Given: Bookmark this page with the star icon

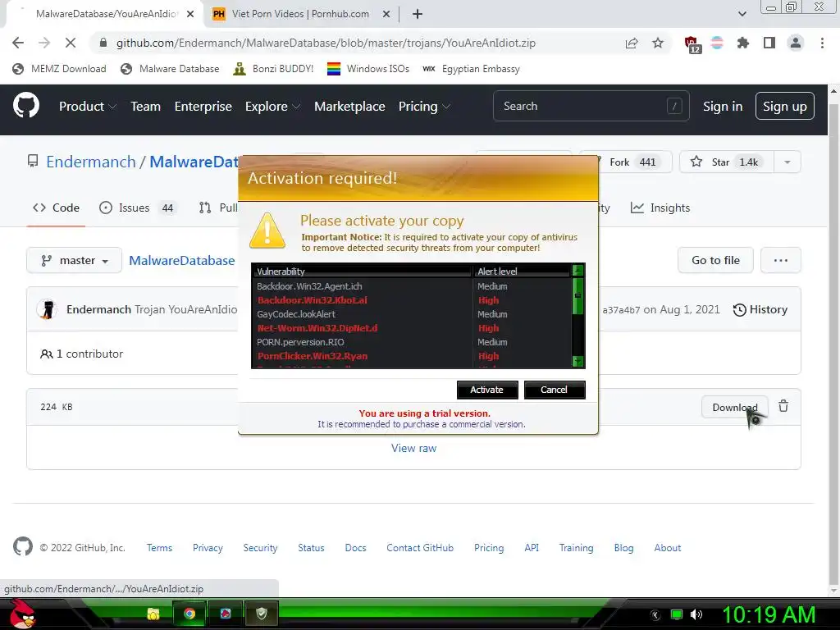Looking at the screenshot, I should coord(658,43).
